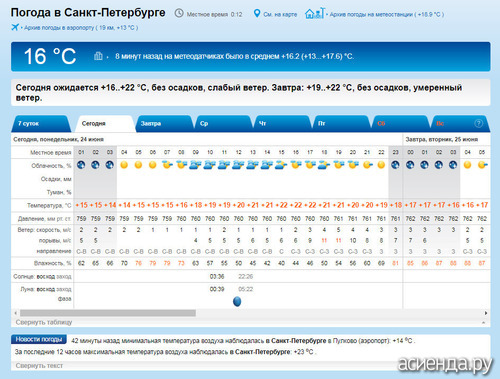Click the local time clock icon

click(x=179, y=13)
